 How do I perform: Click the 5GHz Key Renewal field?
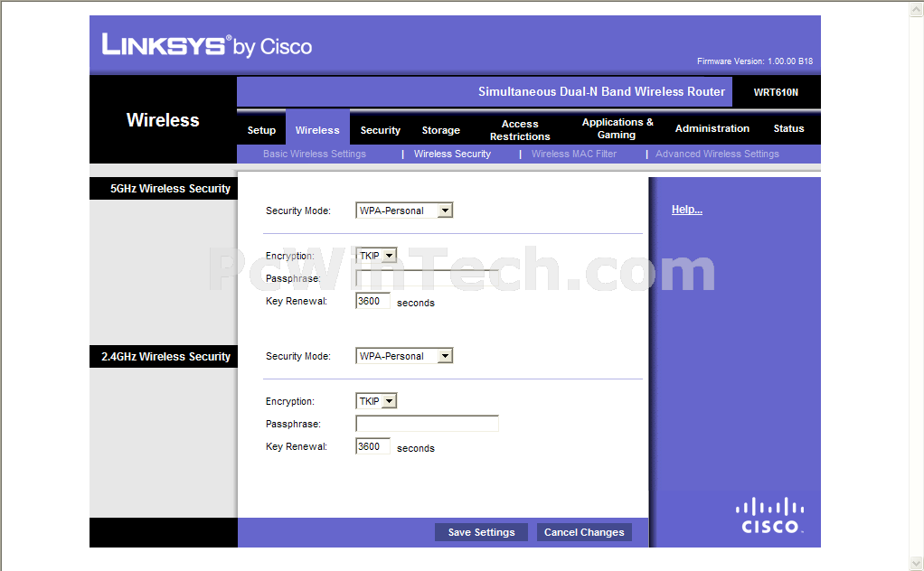(x=373, y=301)
